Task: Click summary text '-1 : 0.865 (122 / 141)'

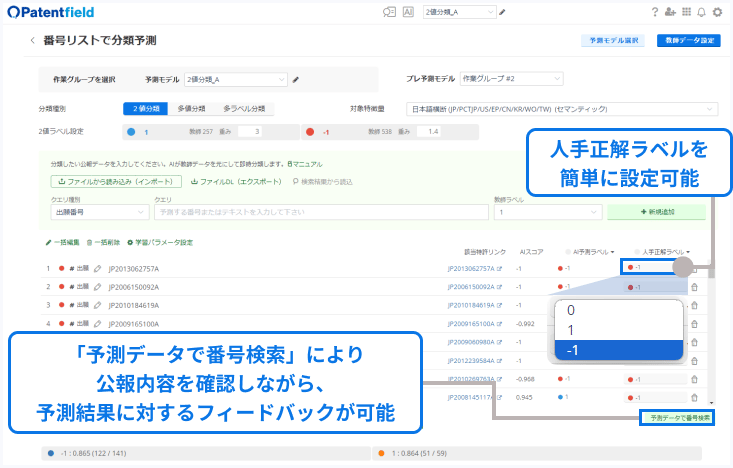Action: point(93,453)
